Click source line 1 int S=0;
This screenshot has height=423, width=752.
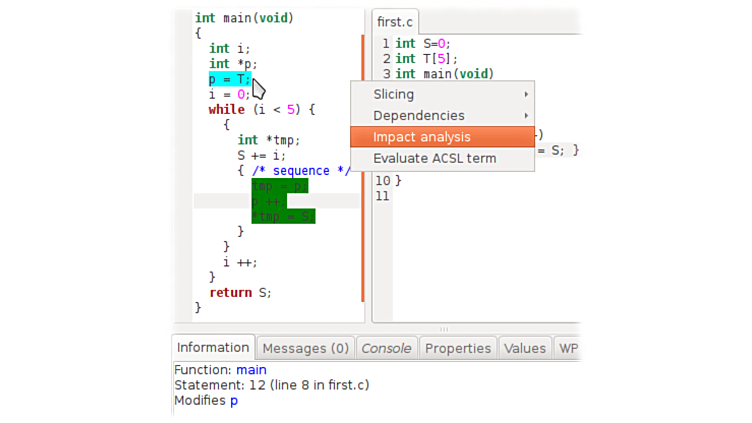point(423,43)
